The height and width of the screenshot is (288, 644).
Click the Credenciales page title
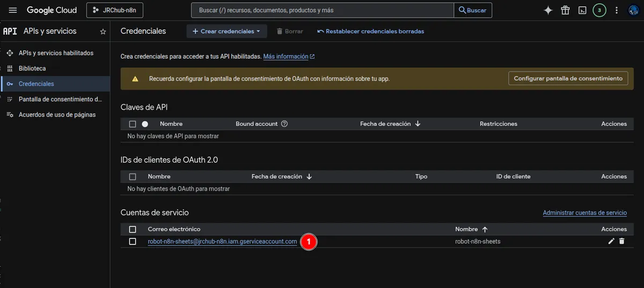pyautogui.click(x=143, y=31)
